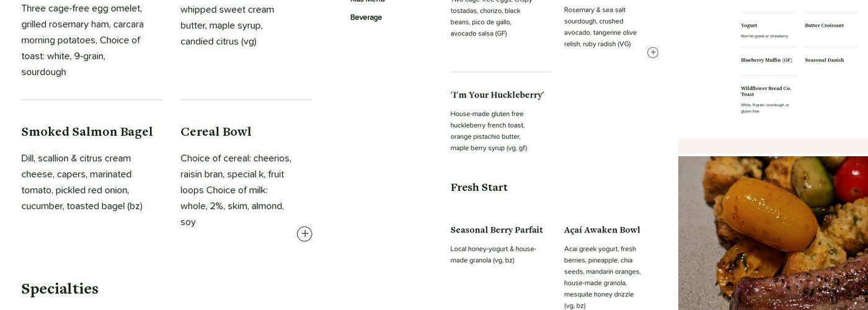868x310 pixels.
Task: Choose the Seasonal Berry Parfait item
Action: (497, 230)
